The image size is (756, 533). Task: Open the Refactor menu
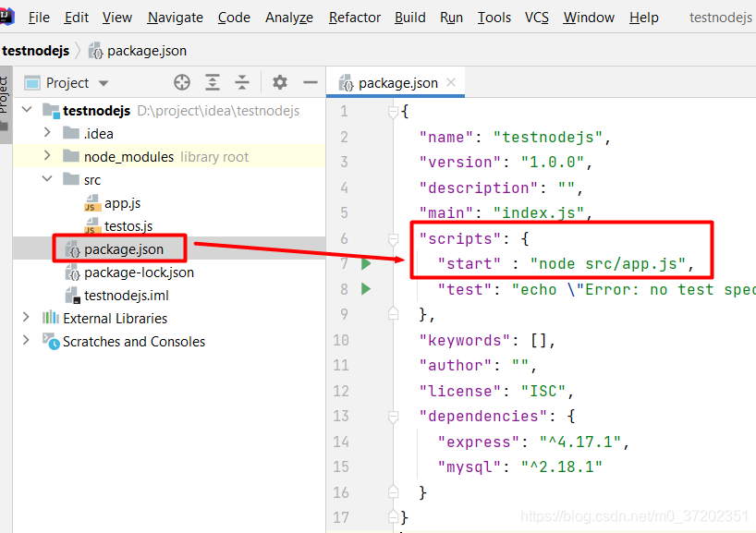(x=354, y=17)
